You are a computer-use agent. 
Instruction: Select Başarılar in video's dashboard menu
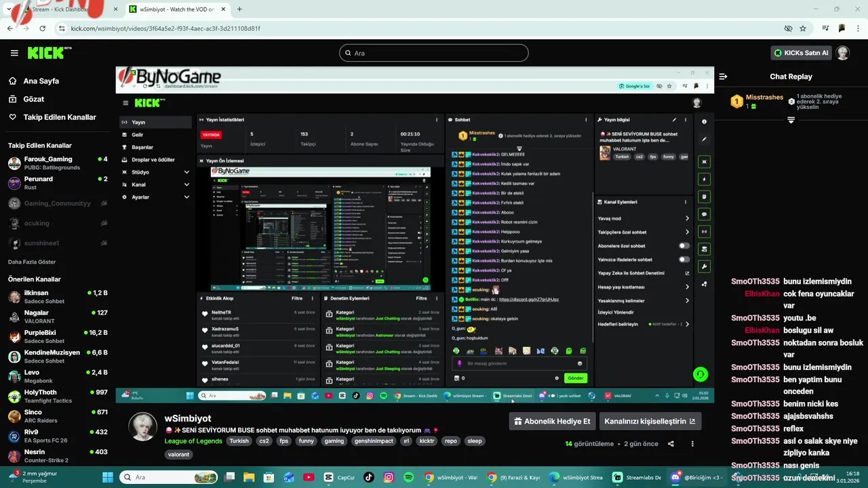click(155, 147)
